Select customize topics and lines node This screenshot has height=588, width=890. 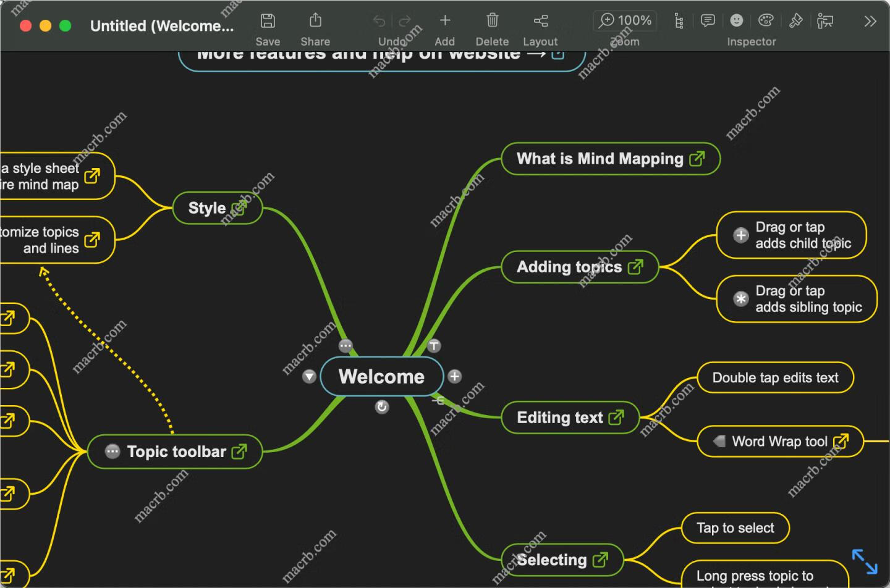(x=57, y=240)
